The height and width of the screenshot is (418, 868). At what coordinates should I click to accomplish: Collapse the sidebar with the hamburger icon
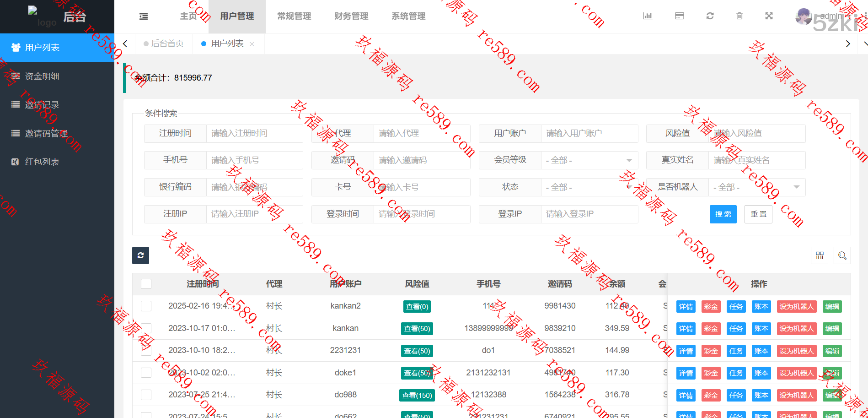click(144, 16)
